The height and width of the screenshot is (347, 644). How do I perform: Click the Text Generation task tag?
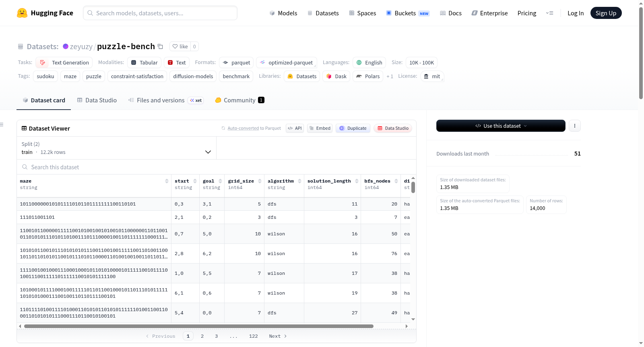tap(64, 62)
